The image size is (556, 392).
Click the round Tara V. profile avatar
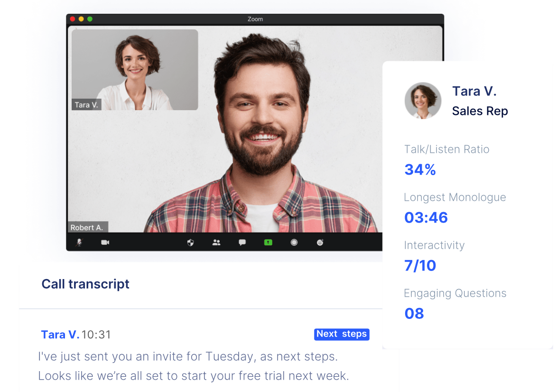[423, 101]
